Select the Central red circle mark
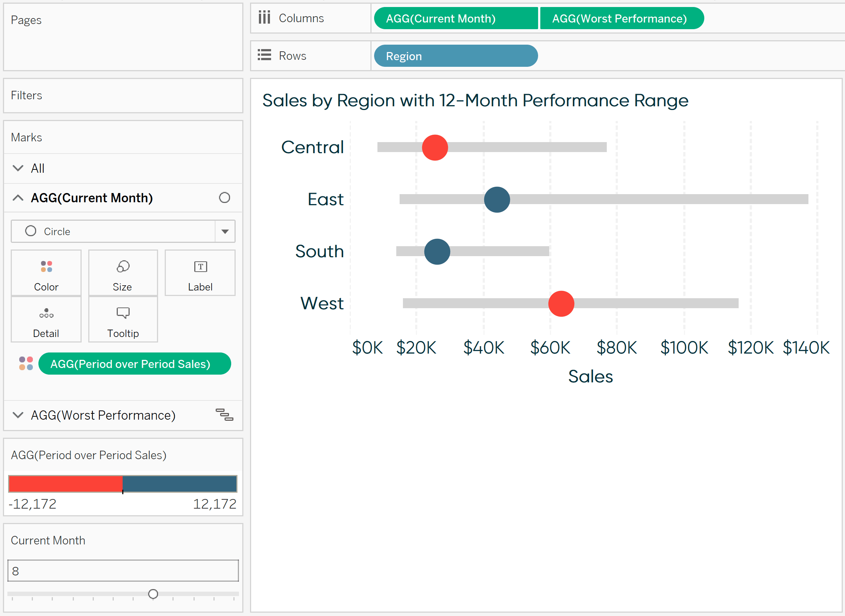Image resolution: width=845 pixels, height=616 pixels. click(x=435, y=148)
